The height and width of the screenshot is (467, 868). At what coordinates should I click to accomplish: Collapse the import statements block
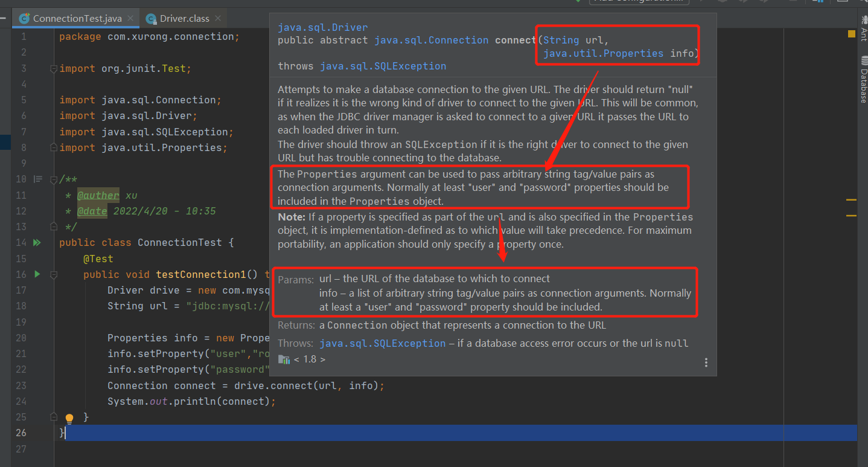pos(54,69)
